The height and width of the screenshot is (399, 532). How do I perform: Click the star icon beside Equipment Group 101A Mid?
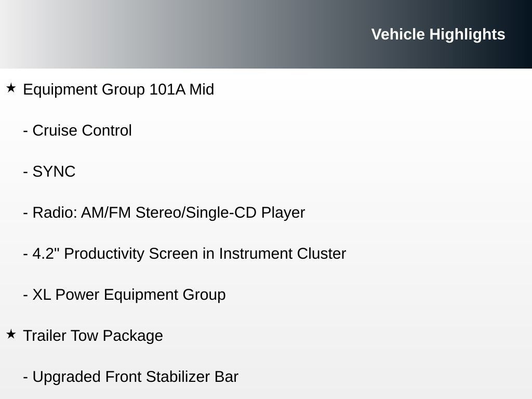11,88
